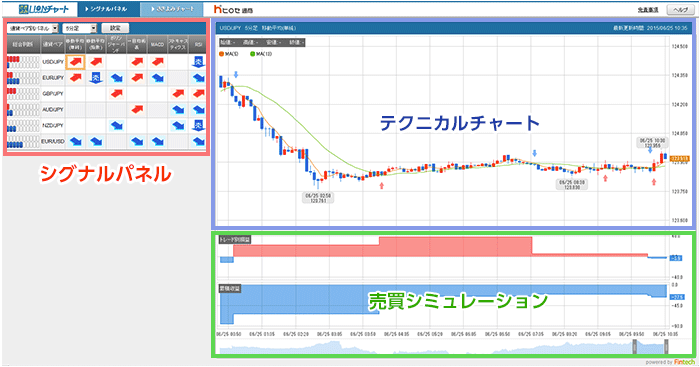Grab the right handle of range slider
The height and width of the screenshot is (367, 700).
(x=666, y=346)
